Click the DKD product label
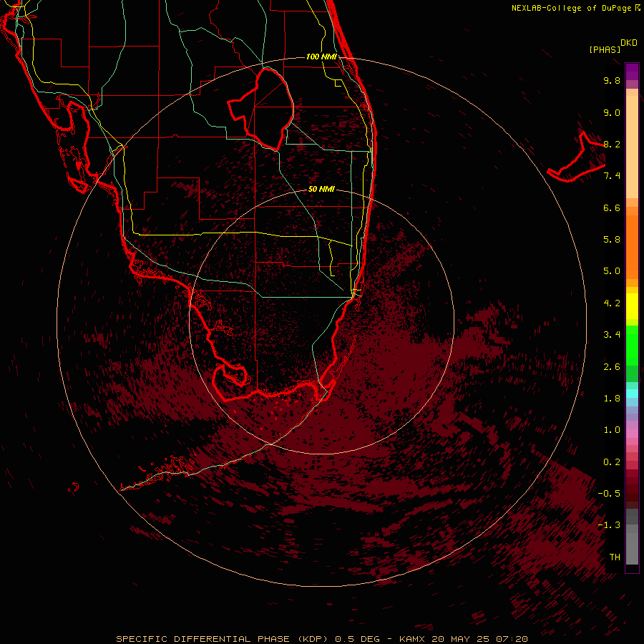 click(629, 42)
